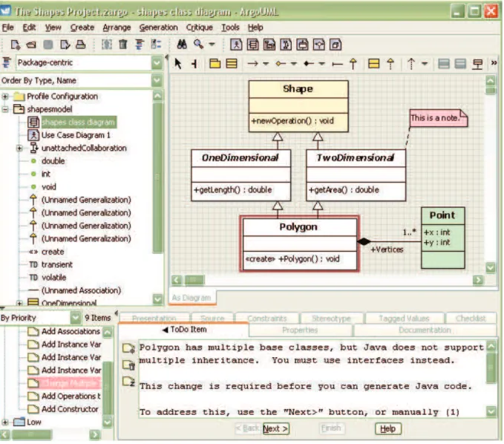The height and width of the screenshot is (444, 504).
Task: Switch to the Properties tab
Action: (x=300, y=330)
